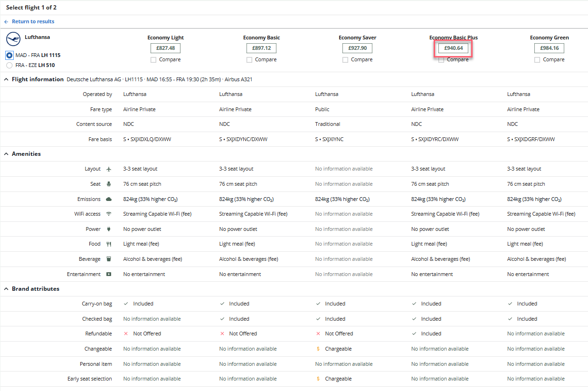Screen dimensions: 588x391
Task: Click the Food cutlery icon
Action: point(109,244)
